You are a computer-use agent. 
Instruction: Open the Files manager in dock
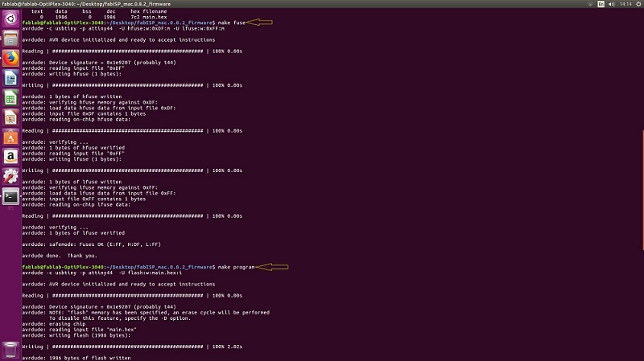click(10, 39)
